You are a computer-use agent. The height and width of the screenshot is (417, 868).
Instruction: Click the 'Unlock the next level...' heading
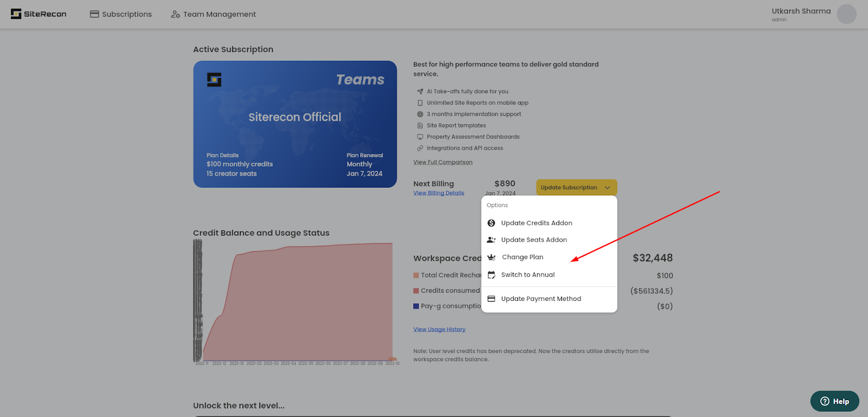239,406
